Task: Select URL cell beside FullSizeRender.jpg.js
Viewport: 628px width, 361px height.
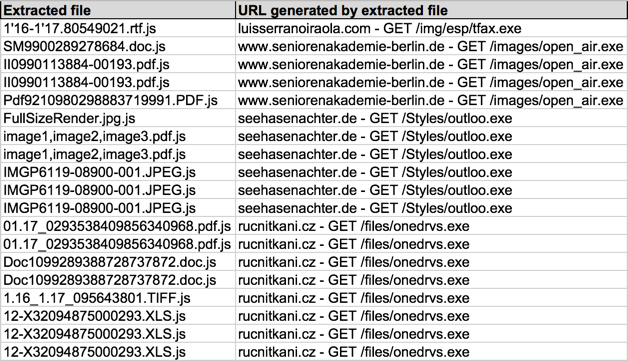Action: (x=431, y=118)
